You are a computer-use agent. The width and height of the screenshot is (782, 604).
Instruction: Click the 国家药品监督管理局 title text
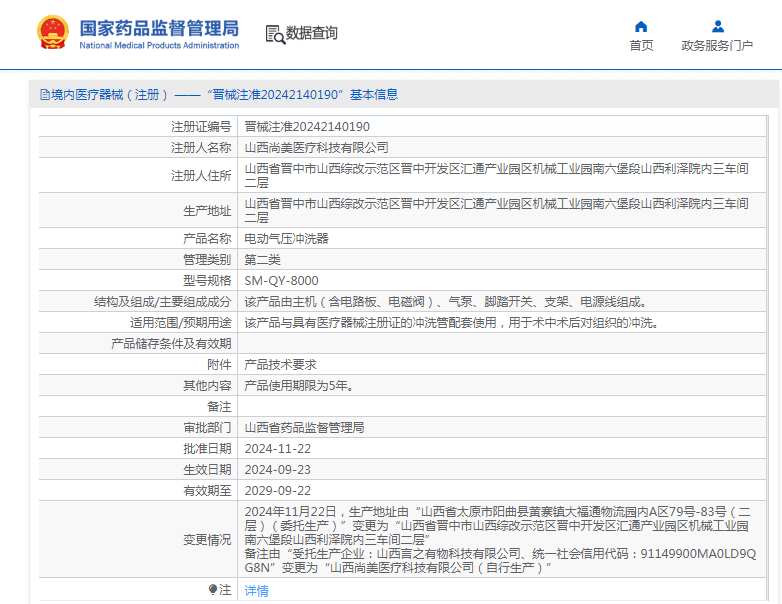coord(159,27)
